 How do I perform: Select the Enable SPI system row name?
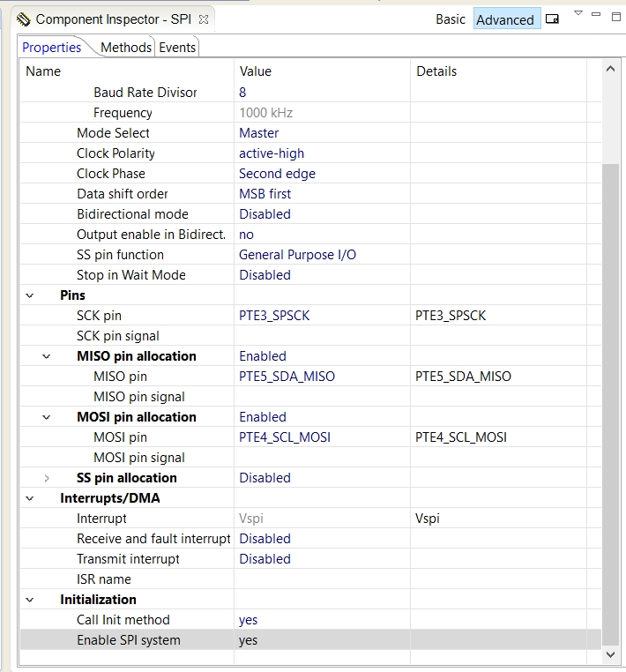coord(129,640)
